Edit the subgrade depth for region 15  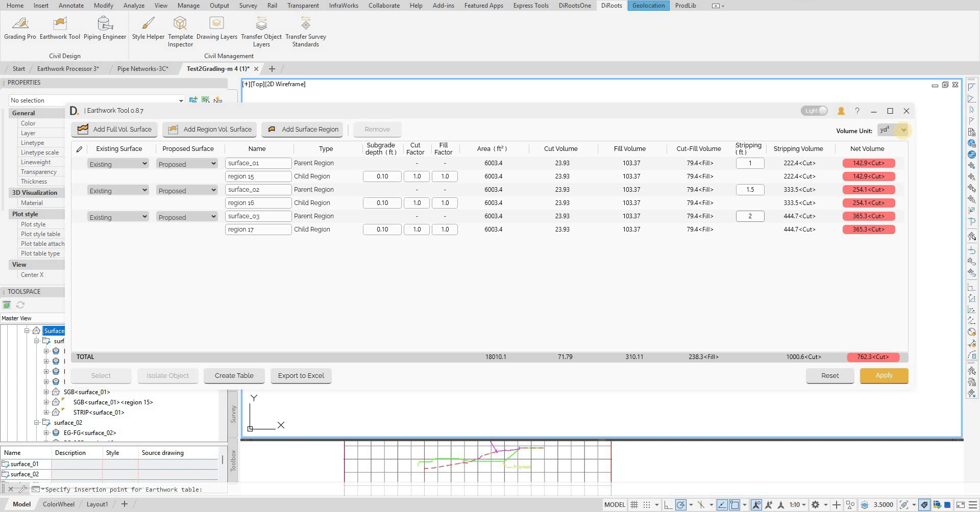[382, 176]
